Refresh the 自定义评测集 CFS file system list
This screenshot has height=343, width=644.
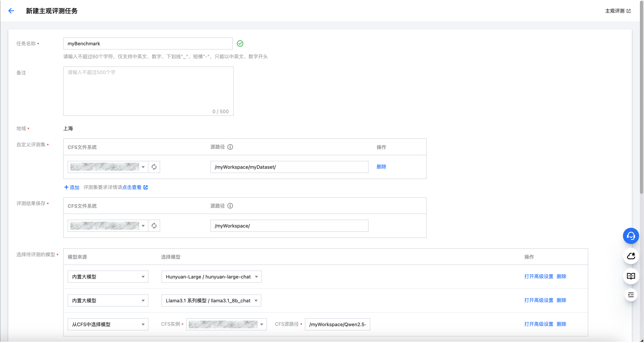[154, 167]
